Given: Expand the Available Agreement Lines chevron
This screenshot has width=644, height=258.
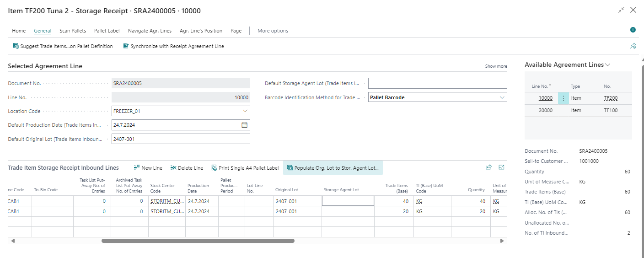Looking at the screenshot, I should [607, 65].
